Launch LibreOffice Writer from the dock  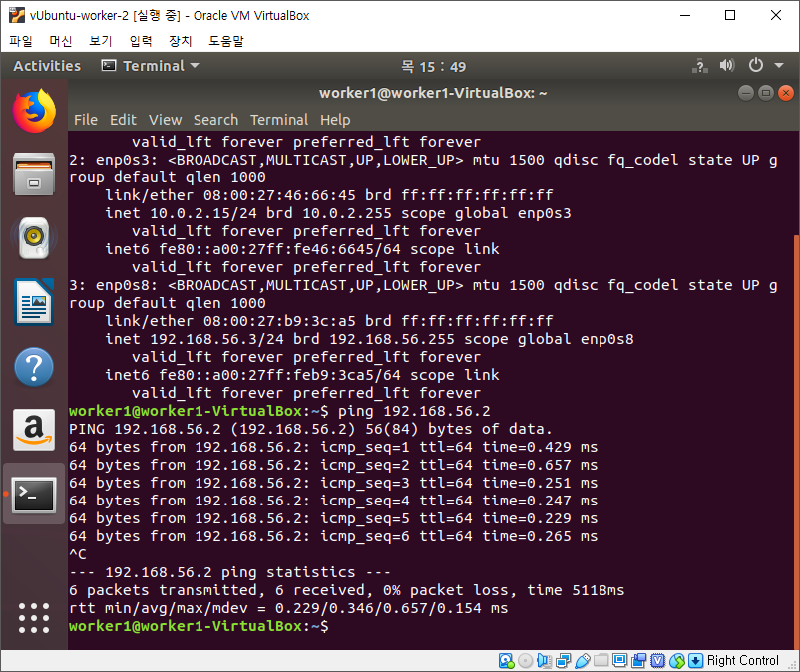click(34, 302)
